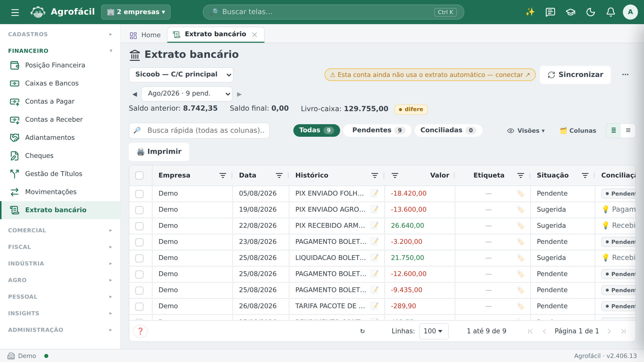Filter the Empresa column
The width and height of the screenshot is (644, 362).
[223, 175]
